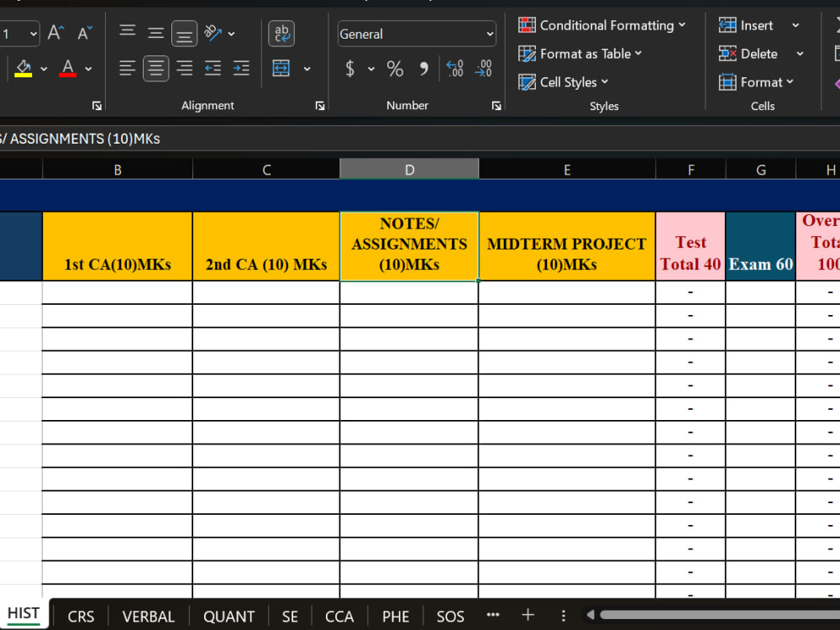Select column G header
This screenshot has height=630, width=840.
(x=761, y=170)
